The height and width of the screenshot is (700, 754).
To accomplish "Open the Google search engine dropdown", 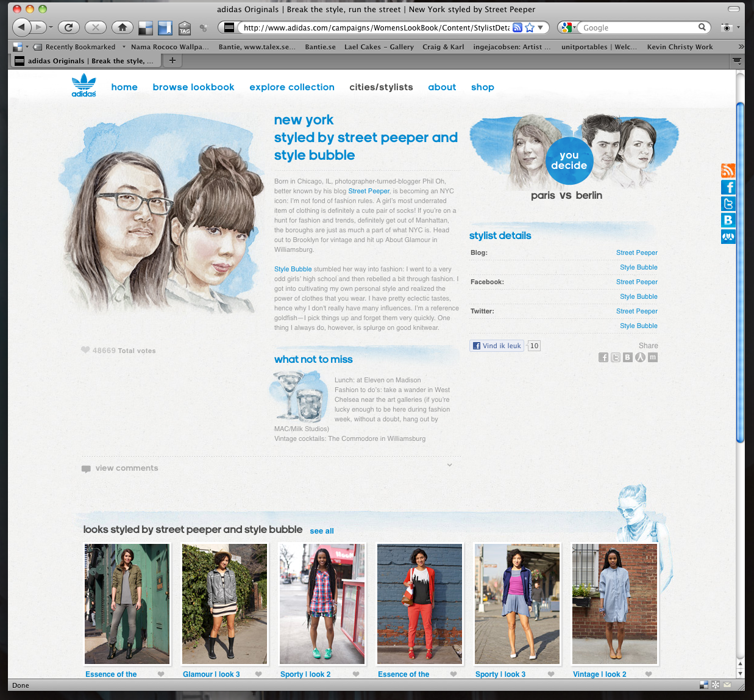I will point(567,27).
